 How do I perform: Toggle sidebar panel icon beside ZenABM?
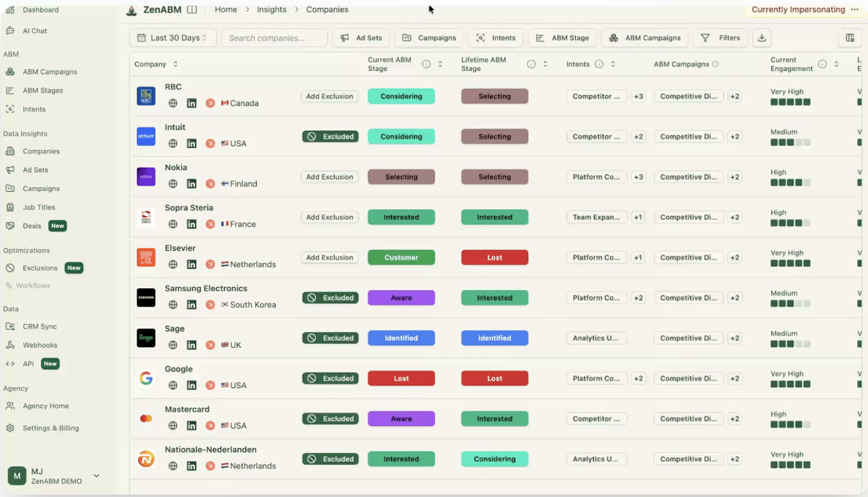pos(191,10)
